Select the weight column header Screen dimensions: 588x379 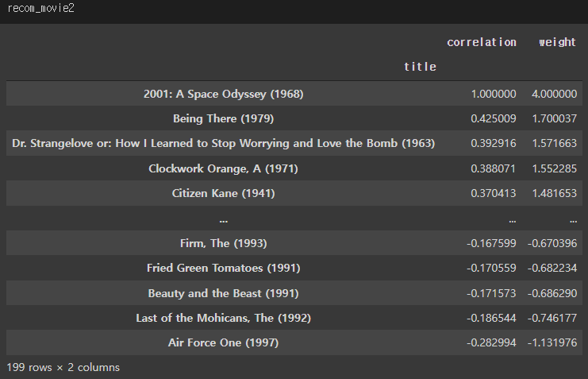557,42
